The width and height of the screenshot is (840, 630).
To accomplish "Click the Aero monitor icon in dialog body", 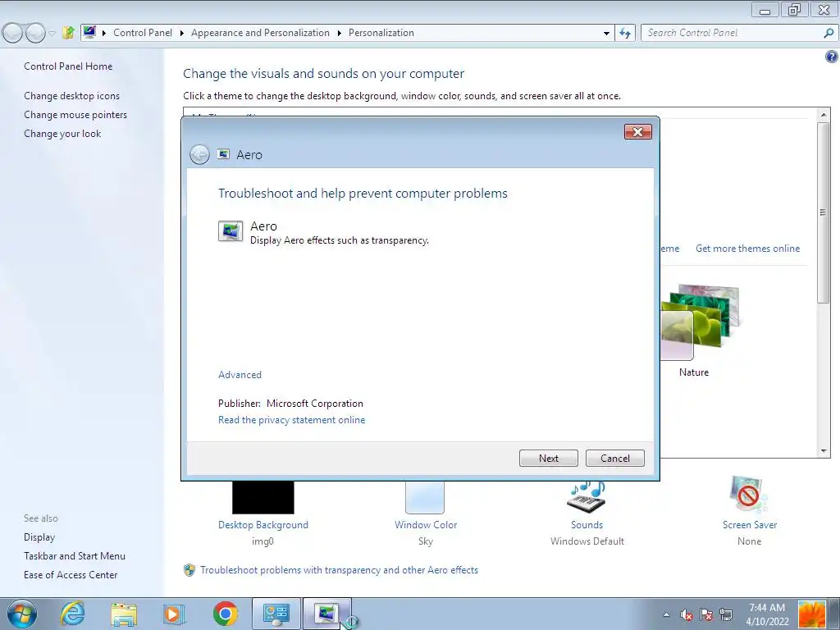I will pyautogui.click(x=231, y=231).
